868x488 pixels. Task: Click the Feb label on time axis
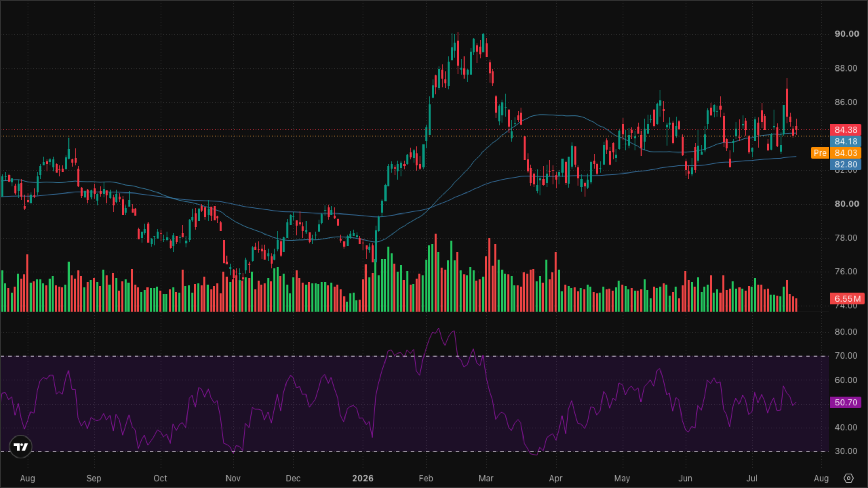(426, 478)
